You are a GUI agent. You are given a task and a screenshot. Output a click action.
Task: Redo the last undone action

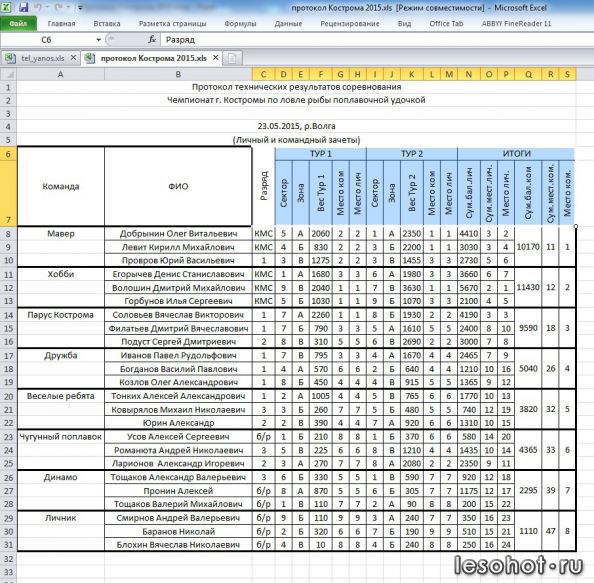[x=59, y=7]
